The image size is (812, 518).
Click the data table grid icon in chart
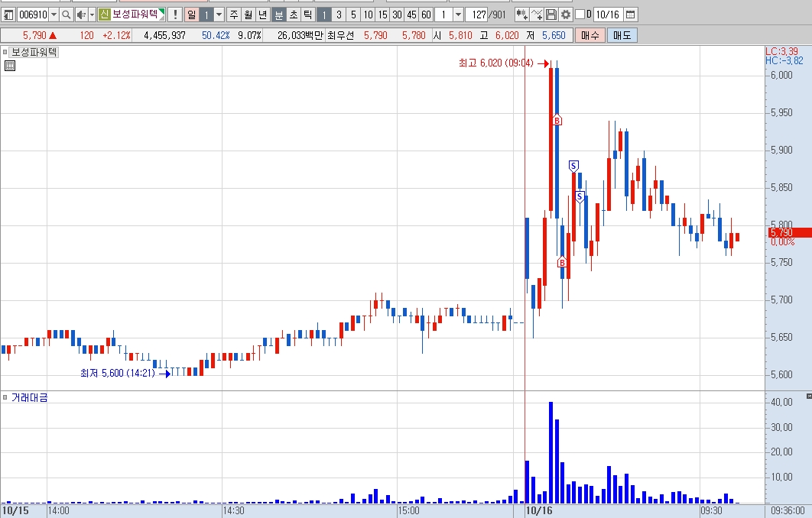(9, 66)
